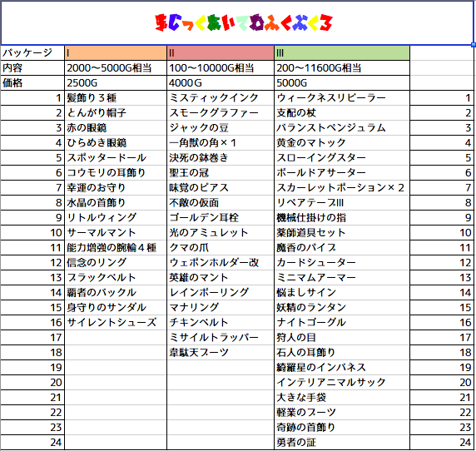Click the 能力増強の腕輪4種 cell
This screenshot has width=476, height=451.
click(116, 248)
